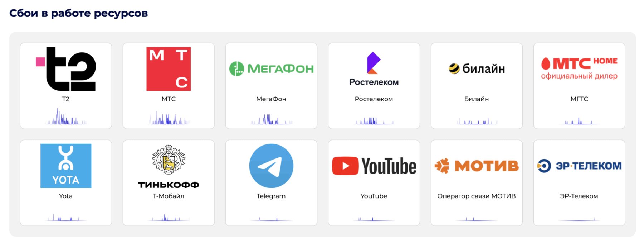This screenshot has height=247, width=644.
Task: Click the T2 operator logo
Action: click(x=66, y=69)
